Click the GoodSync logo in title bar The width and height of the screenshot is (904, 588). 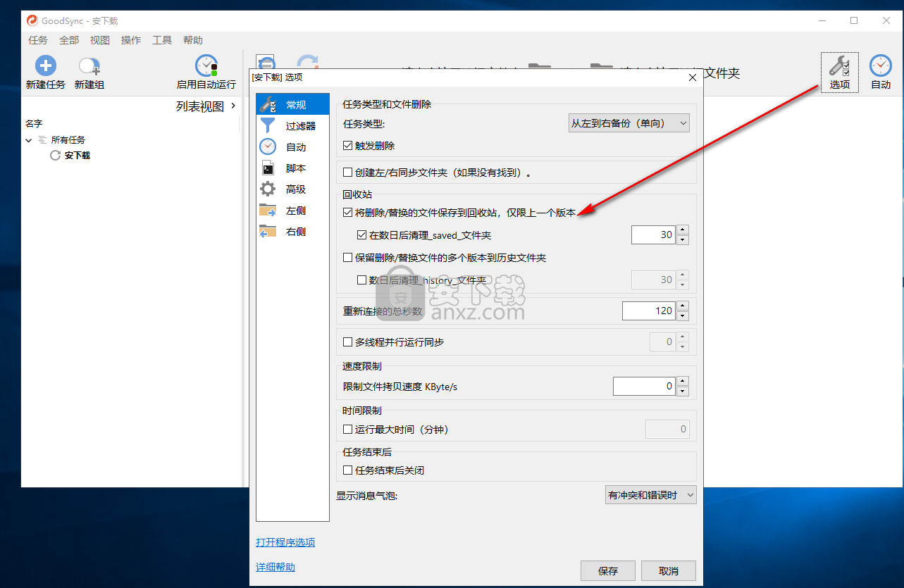point(32,21)
